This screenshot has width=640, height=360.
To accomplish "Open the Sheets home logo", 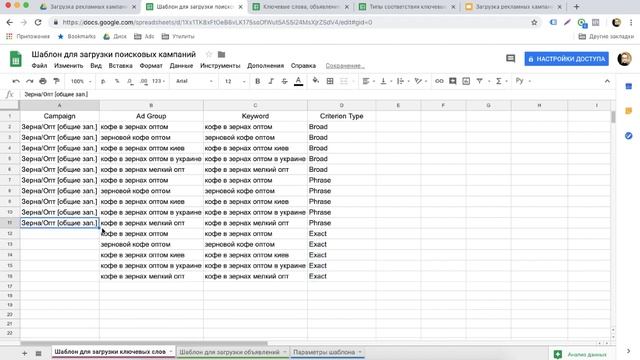I will (x=16, y=59).
